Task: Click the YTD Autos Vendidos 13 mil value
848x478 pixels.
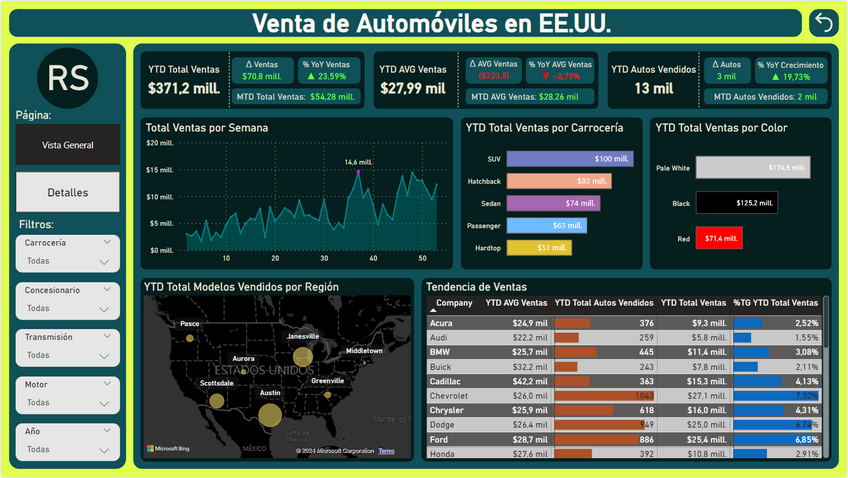Action: coord(654,89)
